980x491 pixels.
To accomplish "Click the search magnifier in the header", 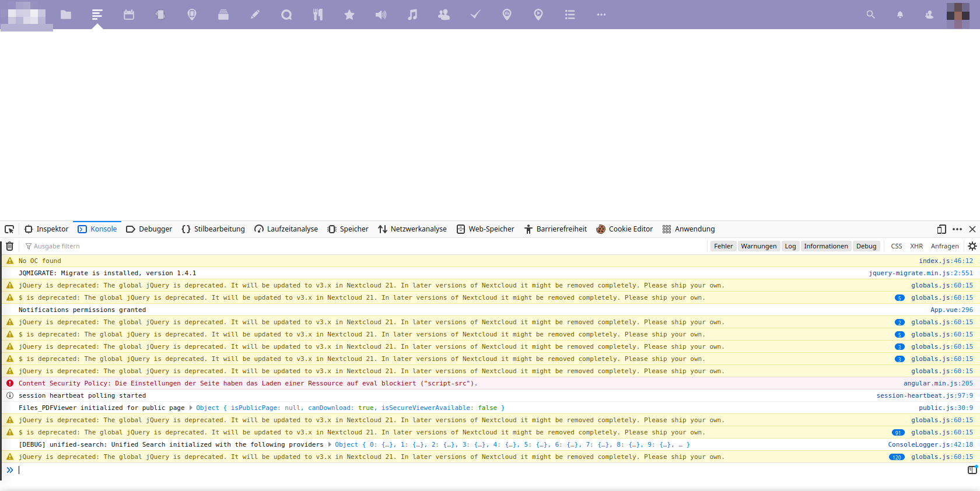I will [870, 15].
